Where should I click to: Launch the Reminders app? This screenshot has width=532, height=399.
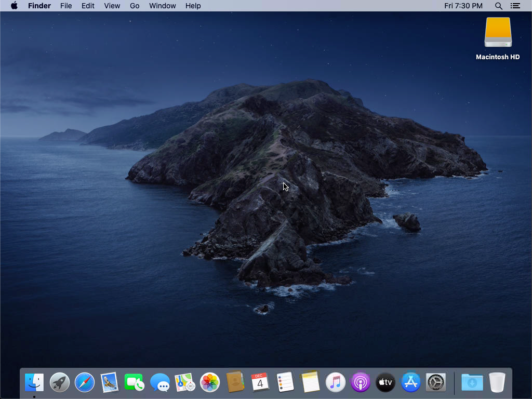click(x=284, y=382)
